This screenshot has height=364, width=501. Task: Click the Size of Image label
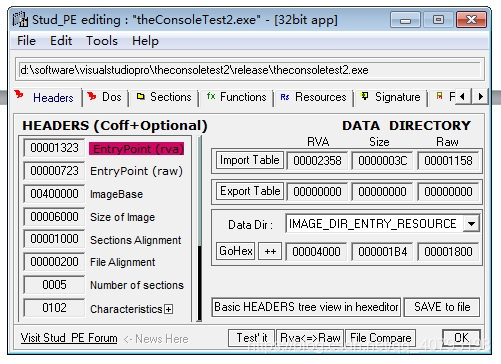pyautogui.click(x=122, y=217)
